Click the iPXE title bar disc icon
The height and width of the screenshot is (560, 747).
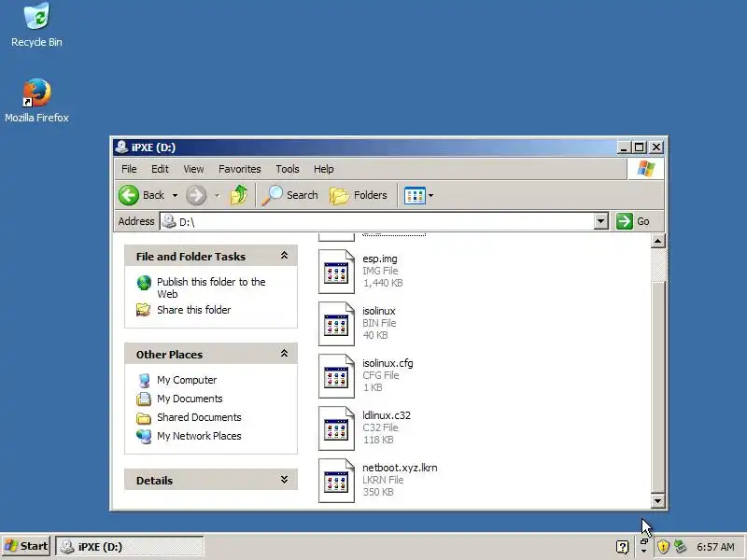(121, 147)
